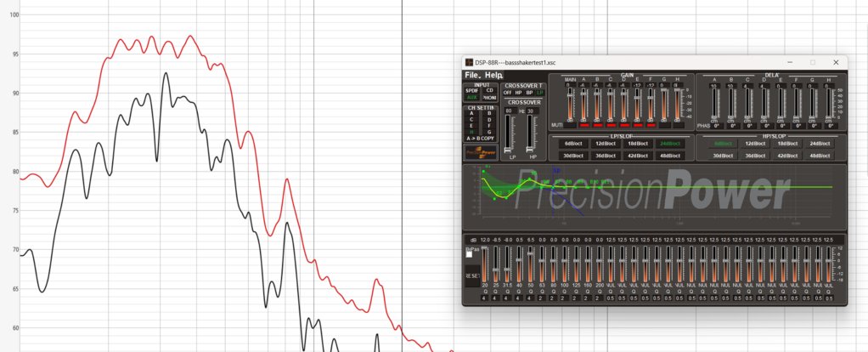Viewport: 868px width, 352px height.
Task: Toggle mute for MAIN channel
Action: coord(570,125)
